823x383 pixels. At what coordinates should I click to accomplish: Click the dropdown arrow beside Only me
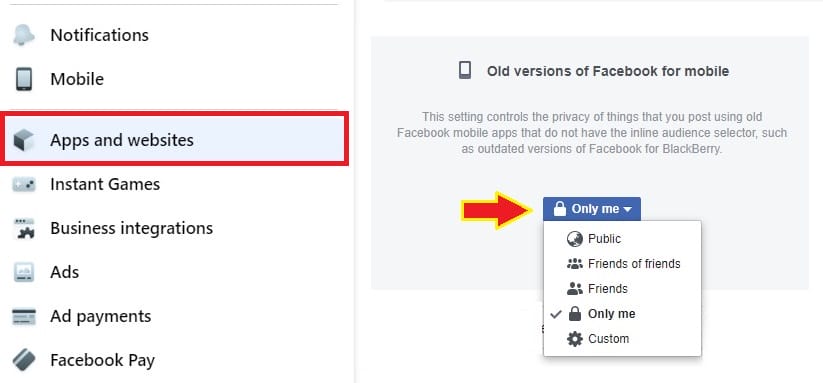[628, 209]
